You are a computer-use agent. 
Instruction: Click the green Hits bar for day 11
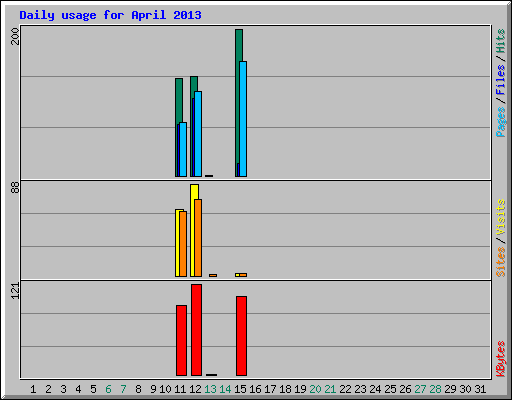[179, 127]
